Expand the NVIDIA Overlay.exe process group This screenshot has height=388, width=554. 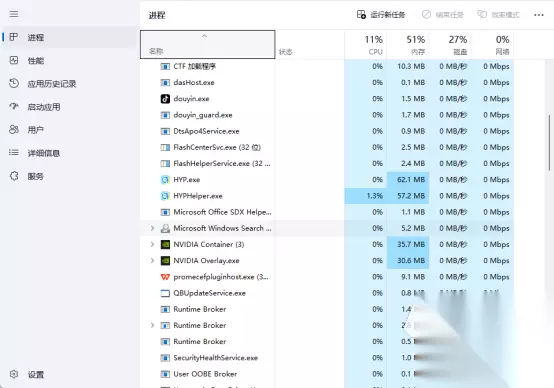click(x=152, y=261)
